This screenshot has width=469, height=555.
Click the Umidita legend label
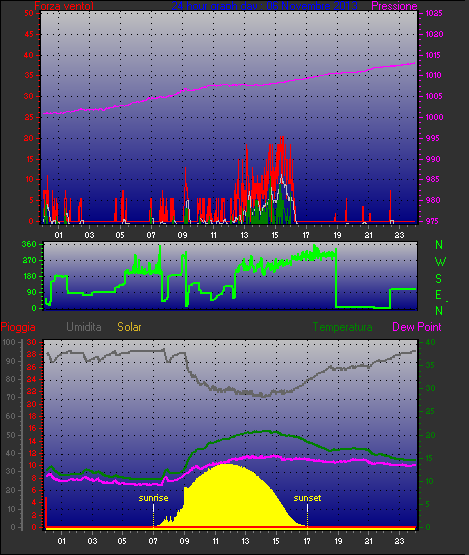pos(84,327)
